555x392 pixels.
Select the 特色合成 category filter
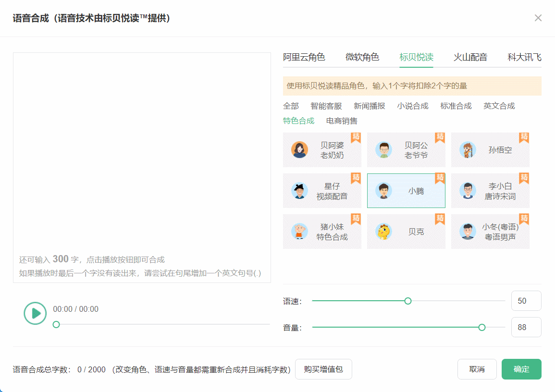pos(299,121)
